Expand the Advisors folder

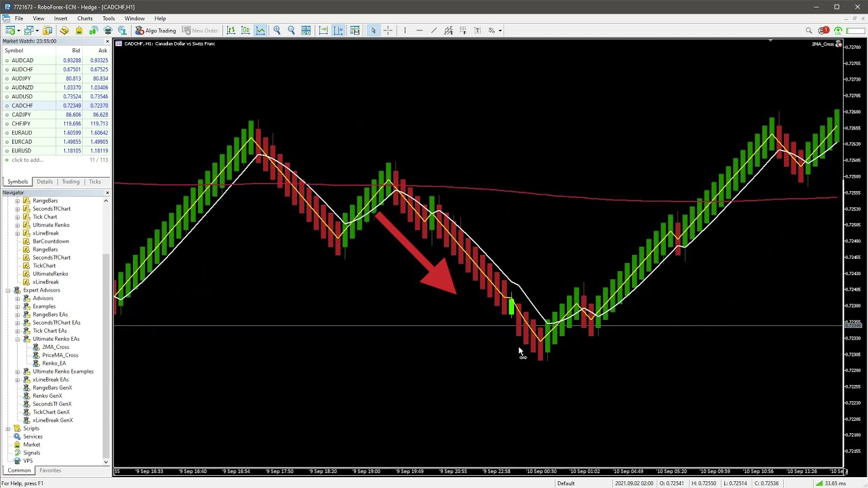coord(18,298)
